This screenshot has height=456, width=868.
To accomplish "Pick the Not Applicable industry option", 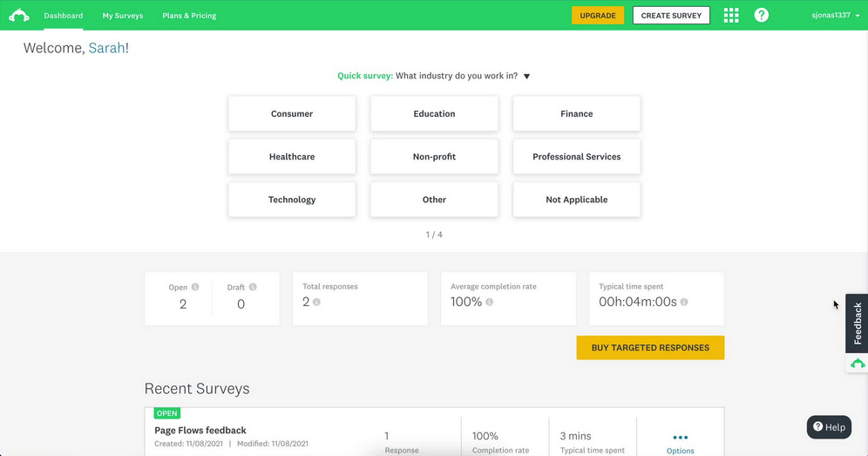I will 576,200.
